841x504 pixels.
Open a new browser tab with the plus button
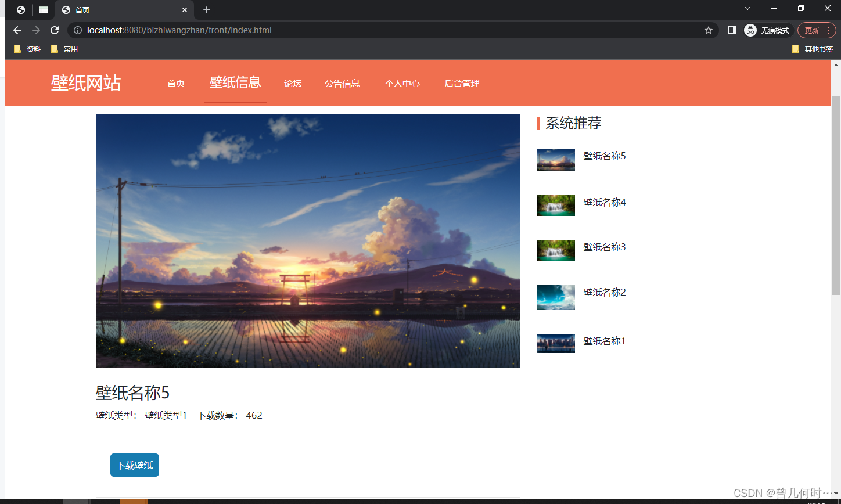click(x=206, y=9)
